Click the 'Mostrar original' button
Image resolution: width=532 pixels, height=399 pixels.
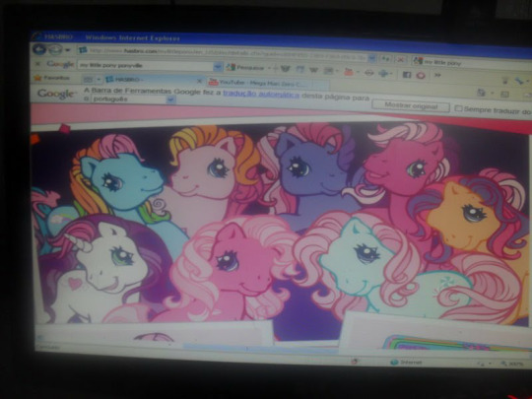click(411, 105)
